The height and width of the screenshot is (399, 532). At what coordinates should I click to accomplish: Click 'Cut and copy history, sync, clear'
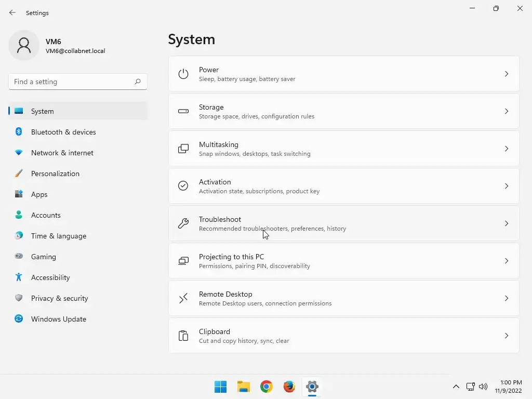click(x=244, y=341)
